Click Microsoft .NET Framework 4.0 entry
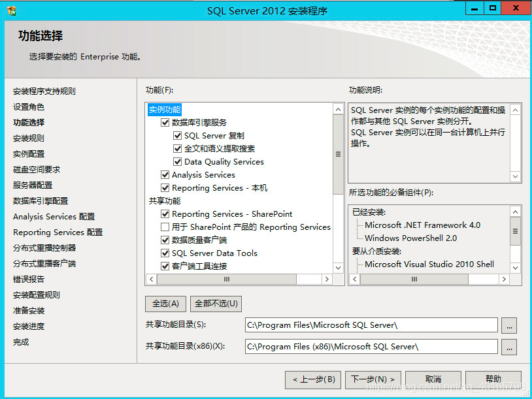This screenshot has width=532, height=399. [x=422, y=225]
